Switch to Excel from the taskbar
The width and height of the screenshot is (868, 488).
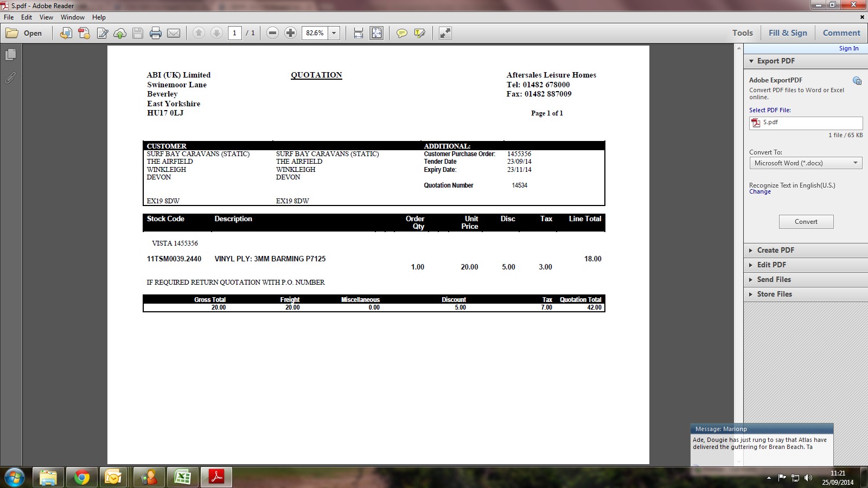(182, 477)
